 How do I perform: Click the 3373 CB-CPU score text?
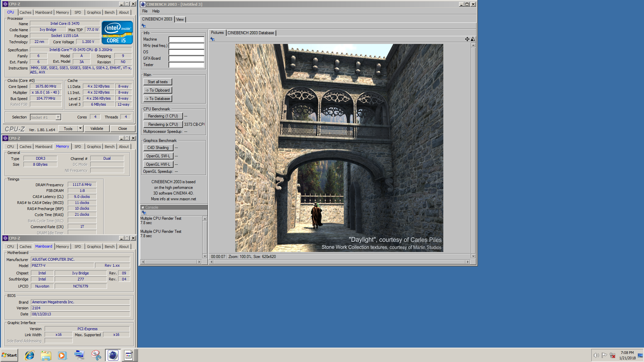194,124
